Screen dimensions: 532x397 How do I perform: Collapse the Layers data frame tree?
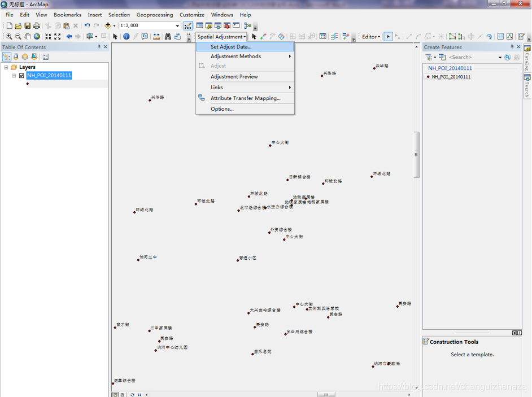coord(6,67)
